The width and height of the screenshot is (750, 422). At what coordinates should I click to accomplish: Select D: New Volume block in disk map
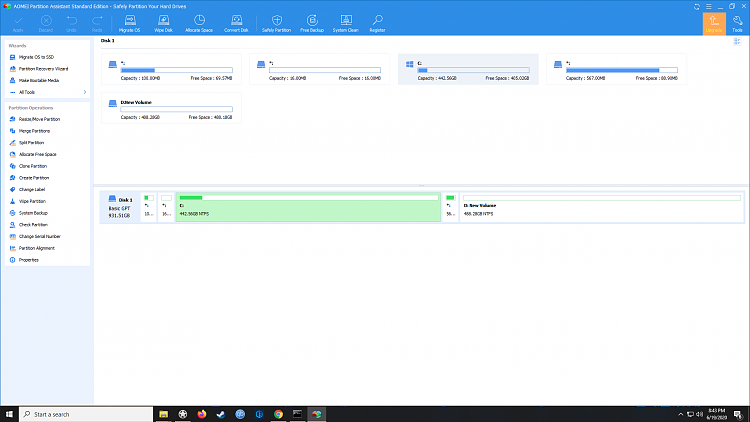602,207
